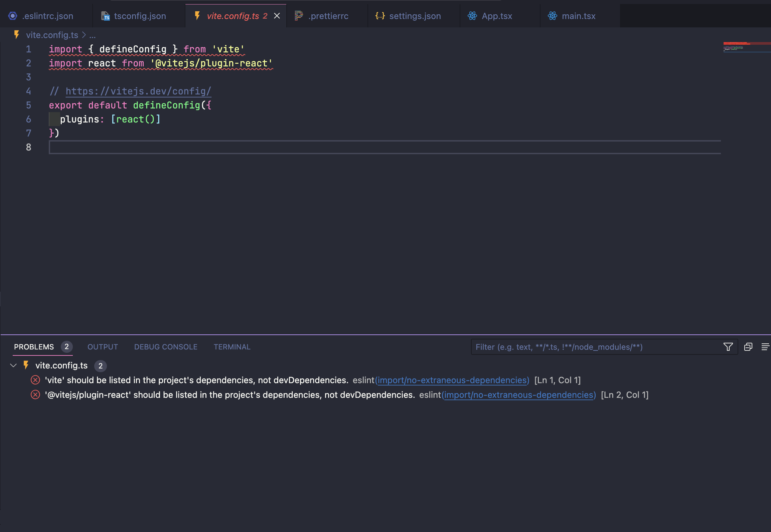This screenshot has height=532, width=771.
Task: Click the Vite icon in the breadcrumb
Action: tap(17, 35)
